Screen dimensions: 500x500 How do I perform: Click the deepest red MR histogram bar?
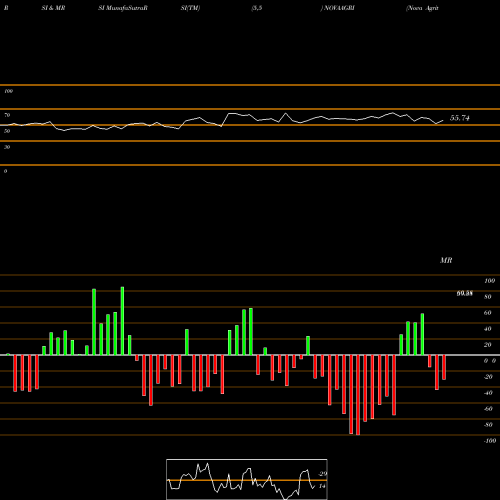click(x=358, y=395)
